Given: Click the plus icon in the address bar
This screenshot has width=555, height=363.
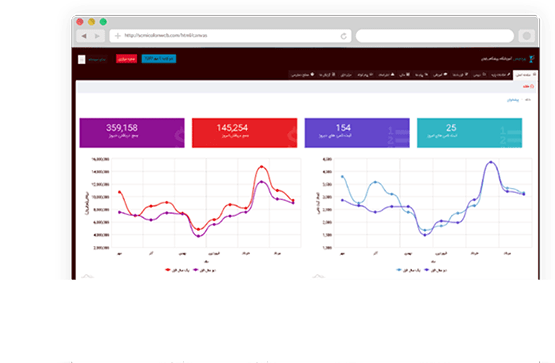Looking at the screenshot, I should click(118, 35).
